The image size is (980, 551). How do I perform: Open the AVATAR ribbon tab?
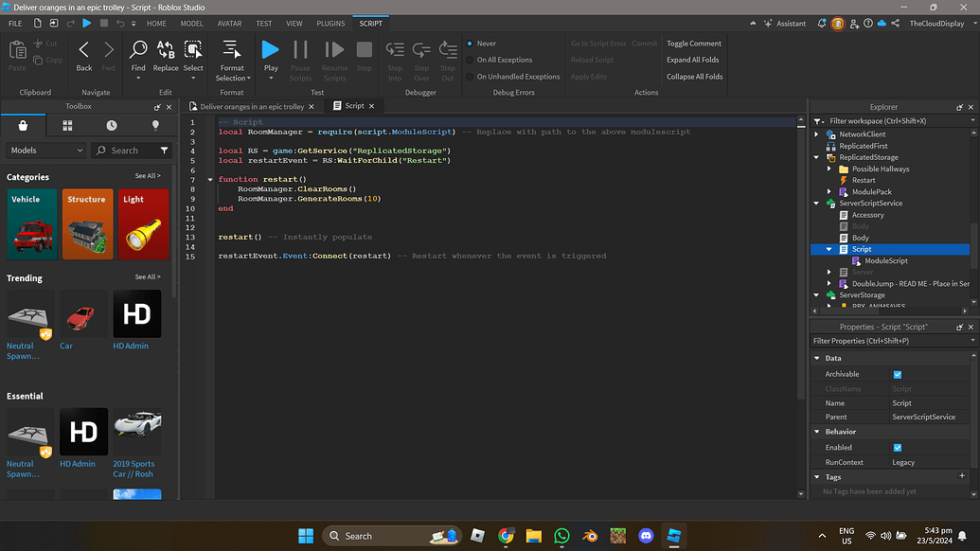coord(229,23)
